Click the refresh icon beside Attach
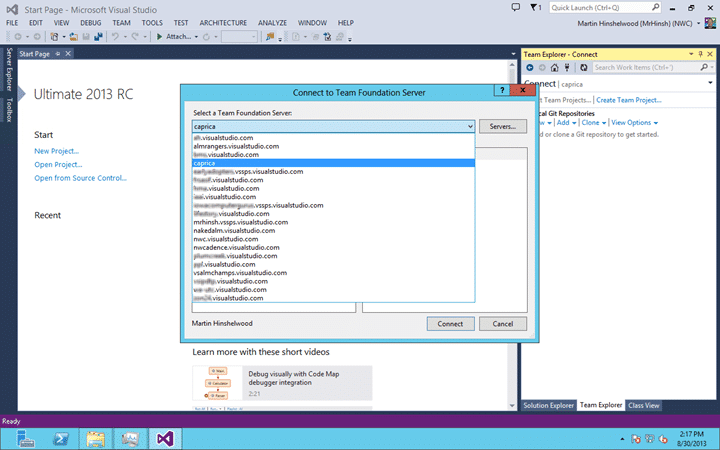 point(207,37)
